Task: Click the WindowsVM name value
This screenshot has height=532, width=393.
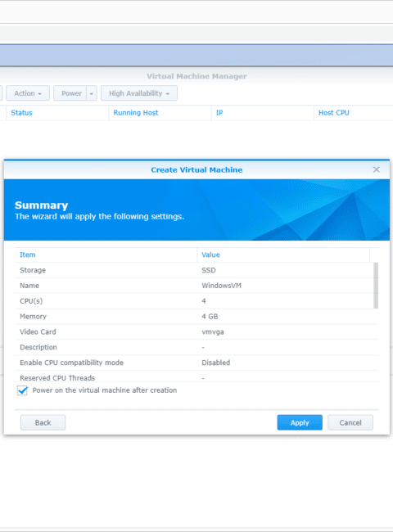Action: (x=221, y=286)
